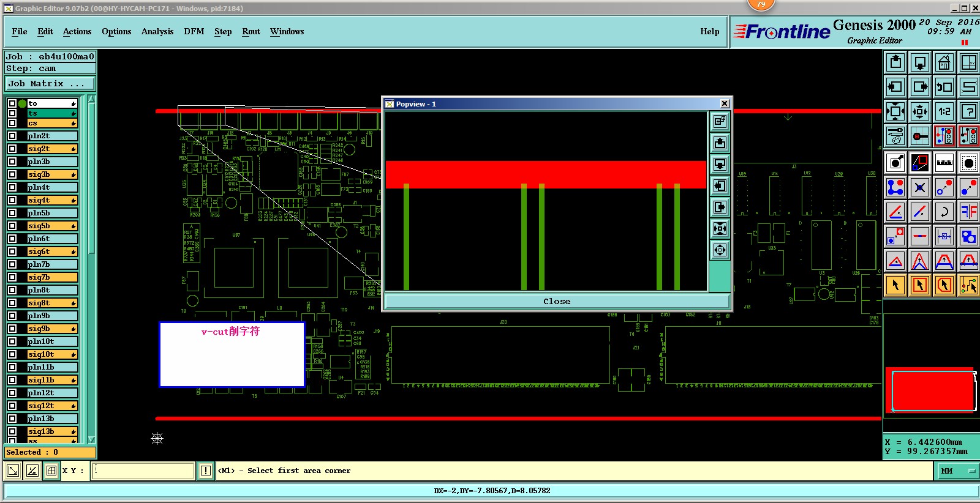Viewport: 980px width, 503px height.
Task: Toggle the checkbox for layer sig2t
Action: tap(12, 149)
